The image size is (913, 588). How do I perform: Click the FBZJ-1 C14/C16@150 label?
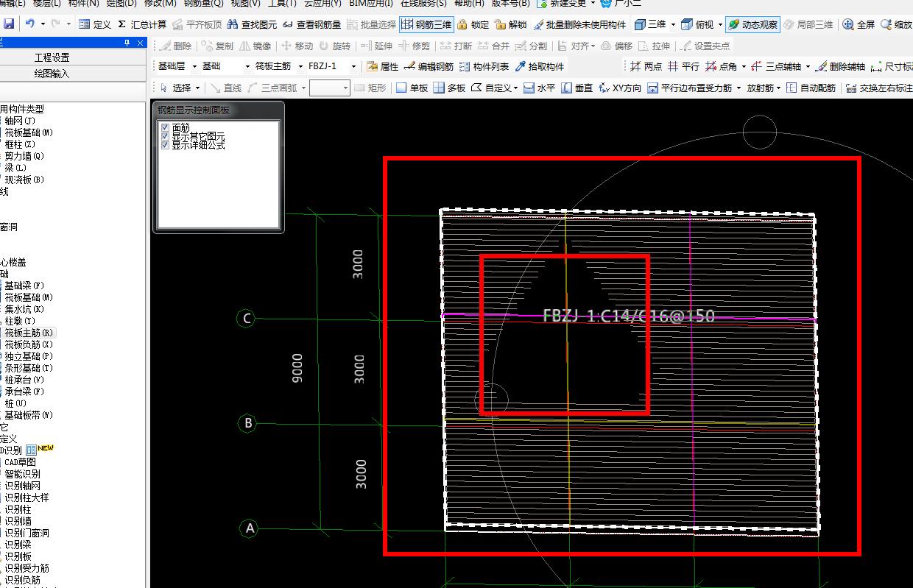pos(628,316)
